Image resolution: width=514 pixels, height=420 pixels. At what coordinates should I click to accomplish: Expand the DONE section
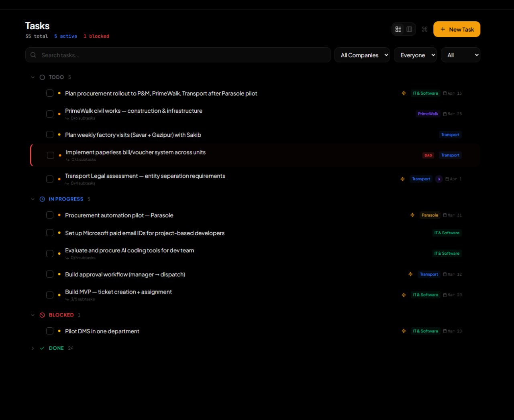point(33,348)
